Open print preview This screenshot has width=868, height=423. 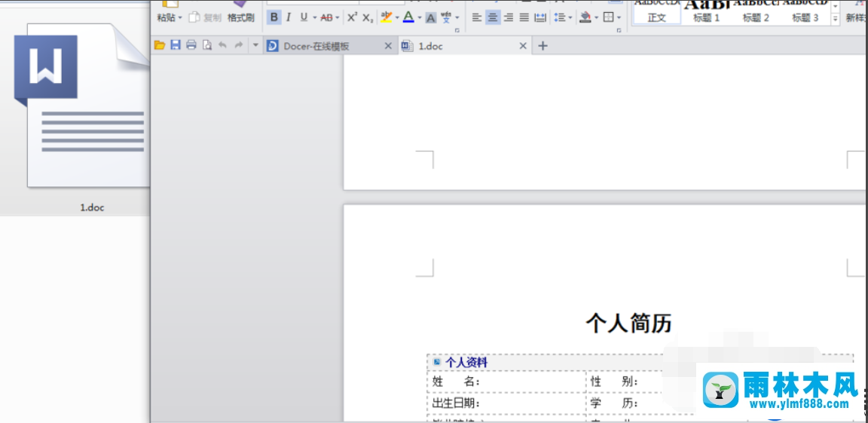click(x=207, y=45)
